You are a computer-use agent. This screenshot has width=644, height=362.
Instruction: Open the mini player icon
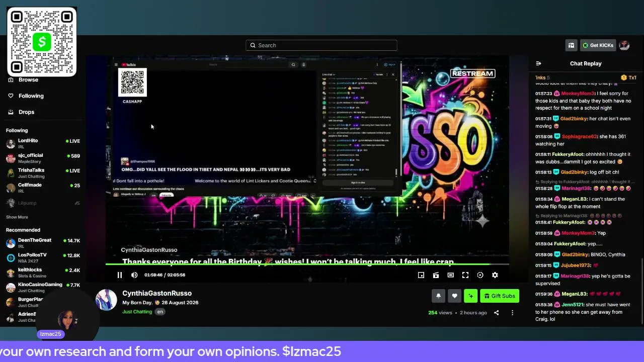coord(421,275)
